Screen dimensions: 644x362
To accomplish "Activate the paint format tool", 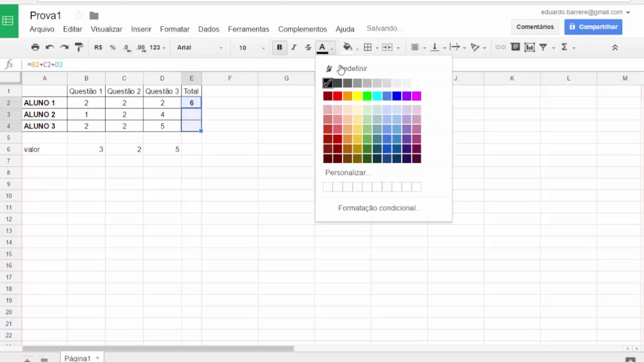I will click(x=79, y=47).
